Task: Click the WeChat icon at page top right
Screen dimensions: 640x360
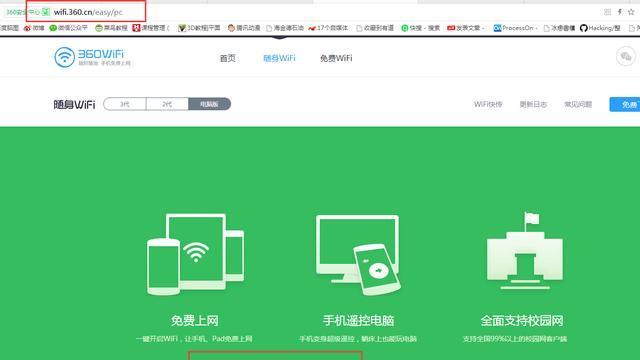Action: click(626, 56)
